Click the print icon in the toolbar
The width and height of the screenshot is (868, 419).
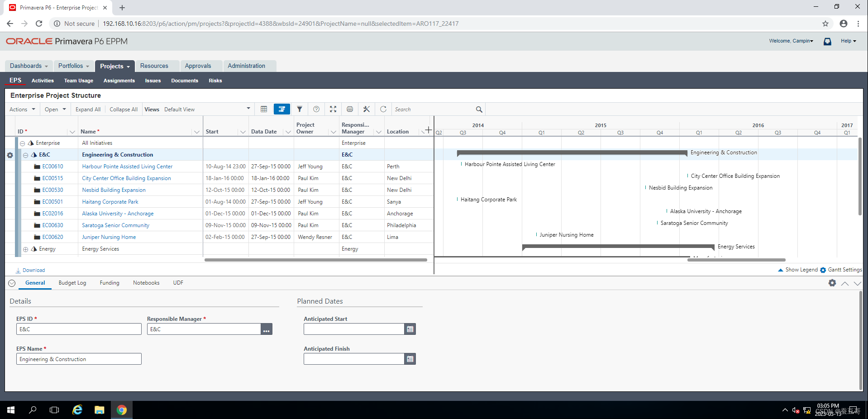point(349,109)
